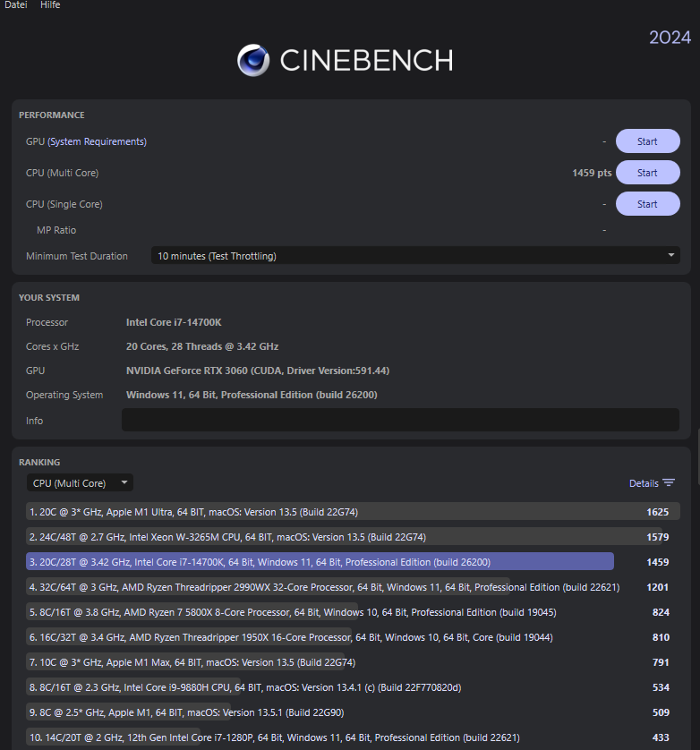This screenshot has width=700, height=750.
Task: Start the CPU Single Core test
Action: (647, 204)
